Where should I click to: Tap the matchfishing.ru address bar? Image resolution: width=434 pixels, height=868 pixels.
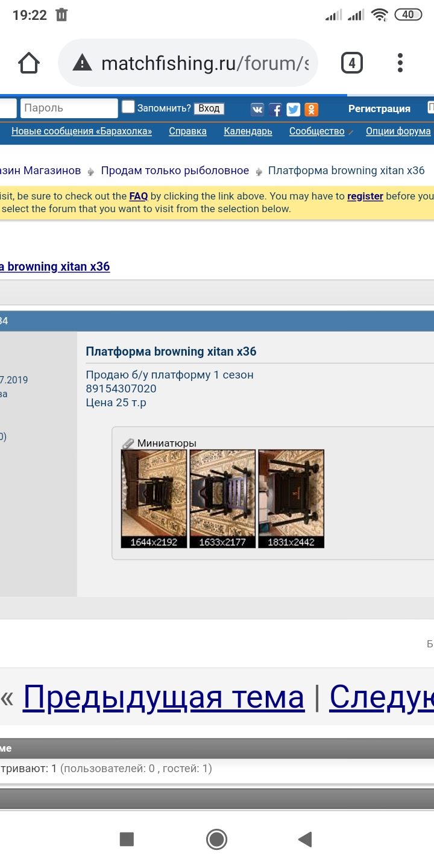click(187, 63)
